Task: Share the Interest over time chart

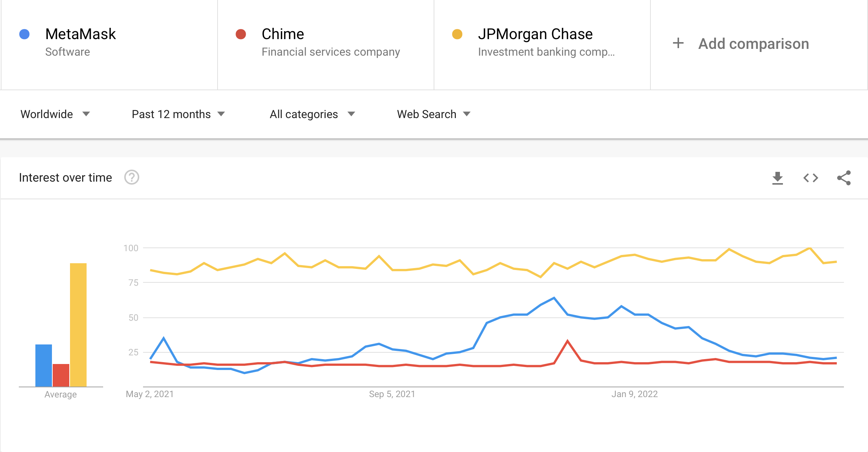Action: coord(844,178)
